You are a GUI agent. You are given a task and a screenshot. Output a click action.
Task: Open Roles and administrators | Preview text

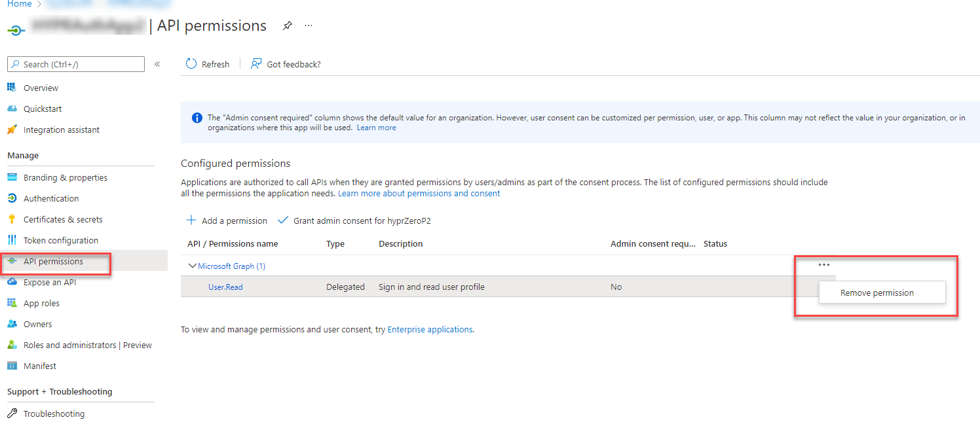click(x=88, y=345)
